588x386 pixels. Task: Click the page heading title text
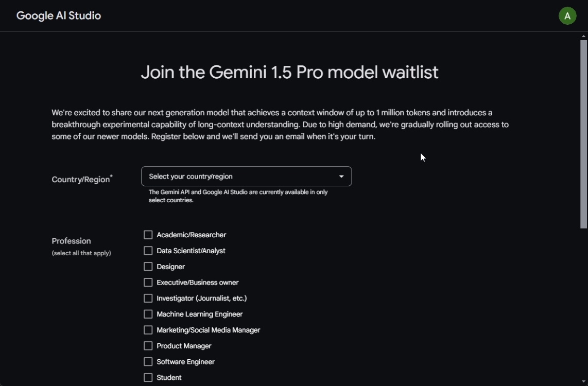coord(289,72)
